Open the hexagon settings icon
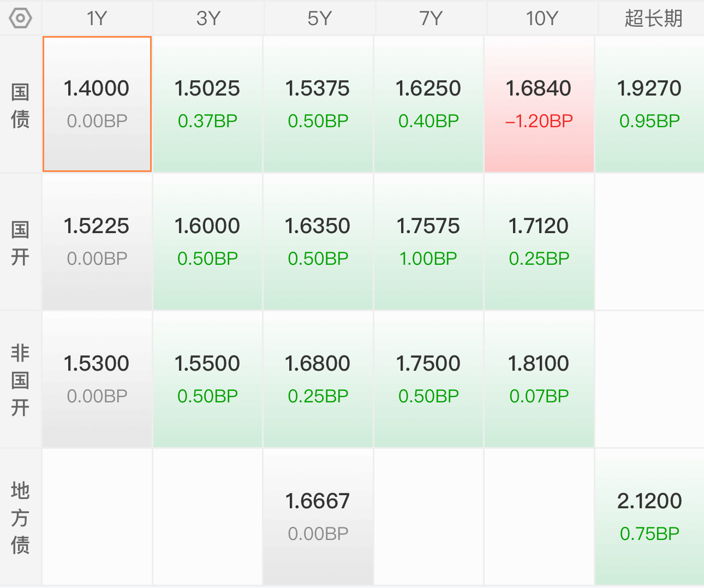 pyautogui.click(x=20, y=19)
